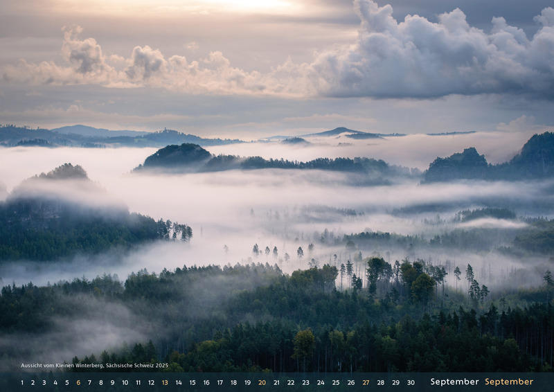This screenshot has height=392, width=554.
Task: Select day 6 highlighted in orange
Action: pos(78,382)
